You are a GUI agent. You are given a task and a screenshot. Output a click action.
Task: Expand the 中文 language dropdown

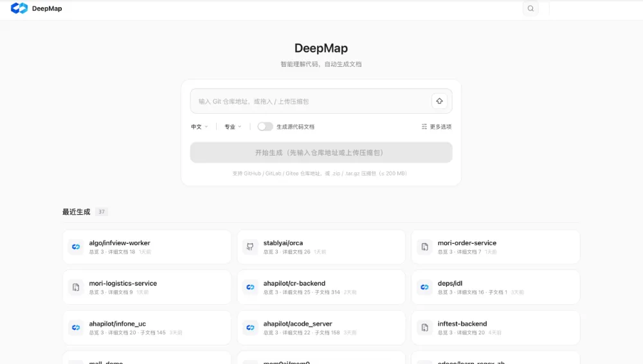(199, 127)
